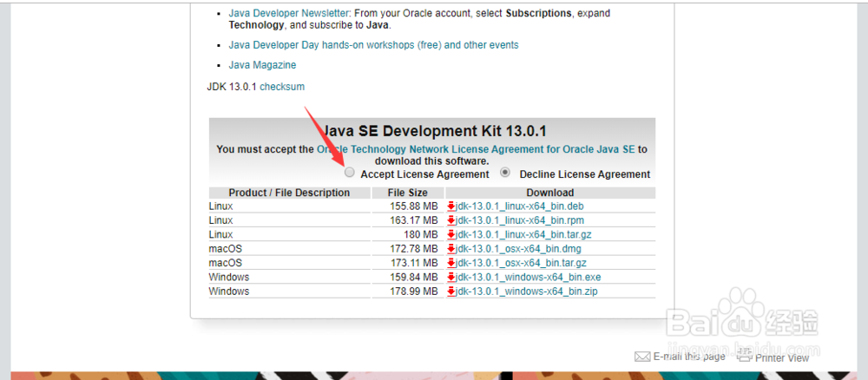Download jdk-13.0.1_osx-x64_bin.dmg link

coord(518,249)
